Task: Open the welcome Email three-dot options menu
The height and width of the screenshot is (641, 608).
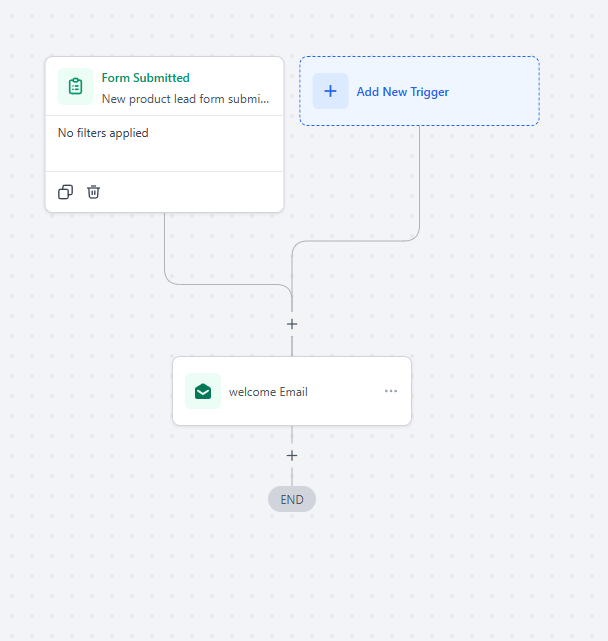Action: [391, 391]
